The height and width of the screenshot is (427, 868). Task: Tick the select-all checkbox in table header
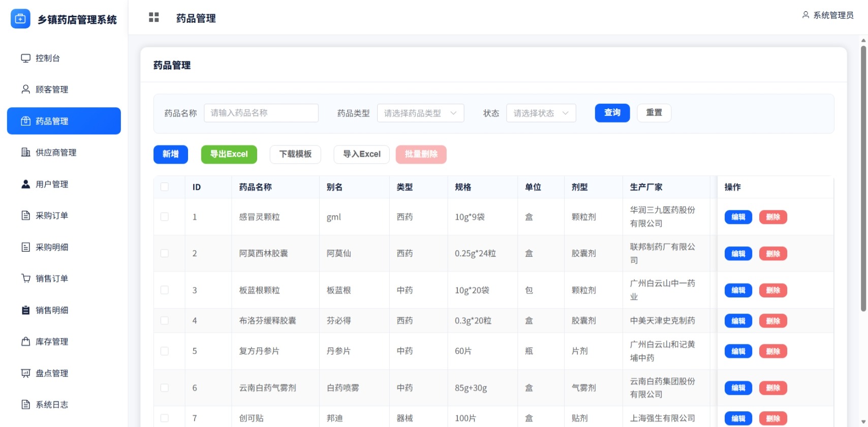[165, 187]
